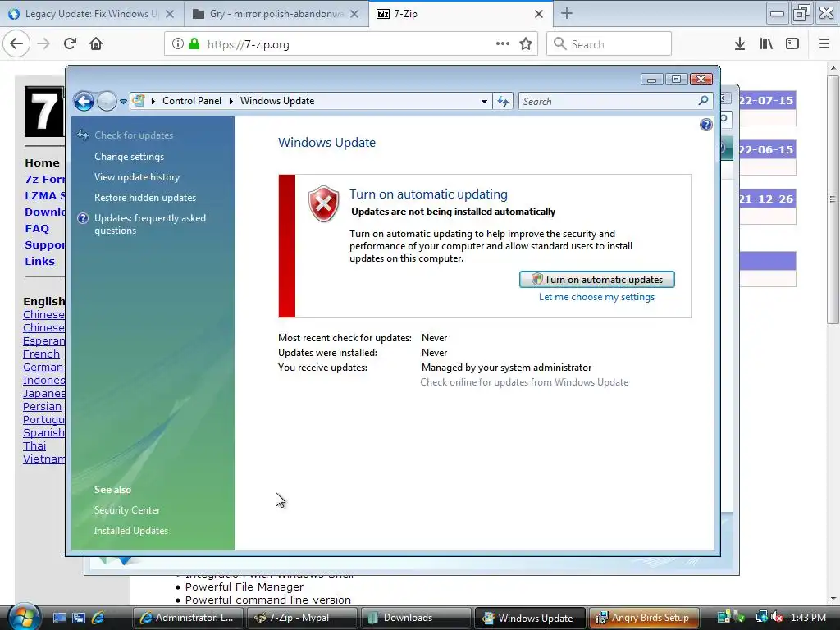Click Show desktop quick launch icon
Viewport: 840px width, 630px height.
(59, 618)
